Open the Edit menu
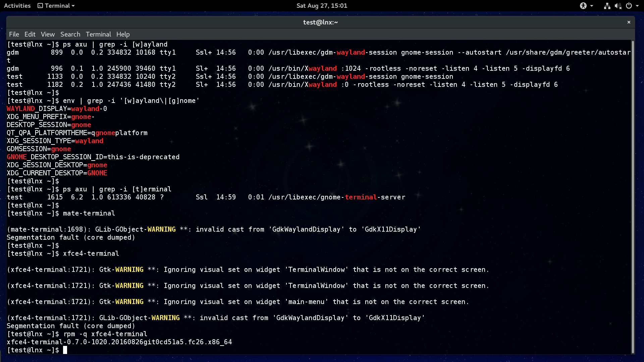The height and width of the screenshot is (362, 644). pos(30,34)
